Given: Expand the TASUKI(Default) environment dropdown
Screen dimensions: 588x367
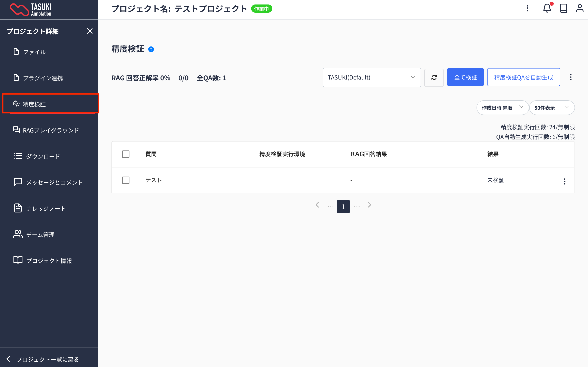Looking at the screenshot, I should coord(372,77).
